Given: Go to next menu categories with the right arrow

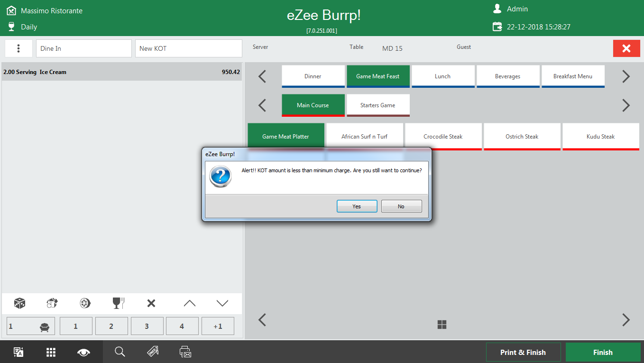Looking at the screenshot, I should (x=626, y=76).
